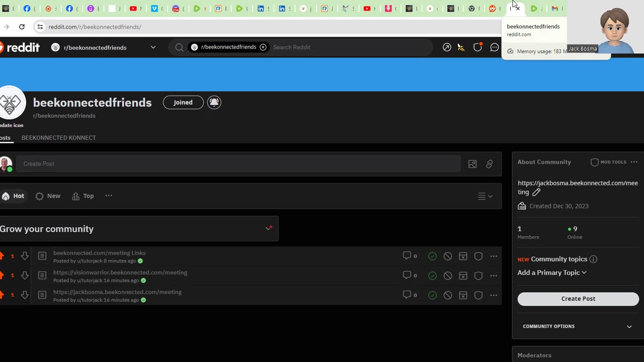Open mod shield on beekonnected.com/meeting Links post
Image resolution: width=644 pixels, height=362 pixels.
point(478,256)
